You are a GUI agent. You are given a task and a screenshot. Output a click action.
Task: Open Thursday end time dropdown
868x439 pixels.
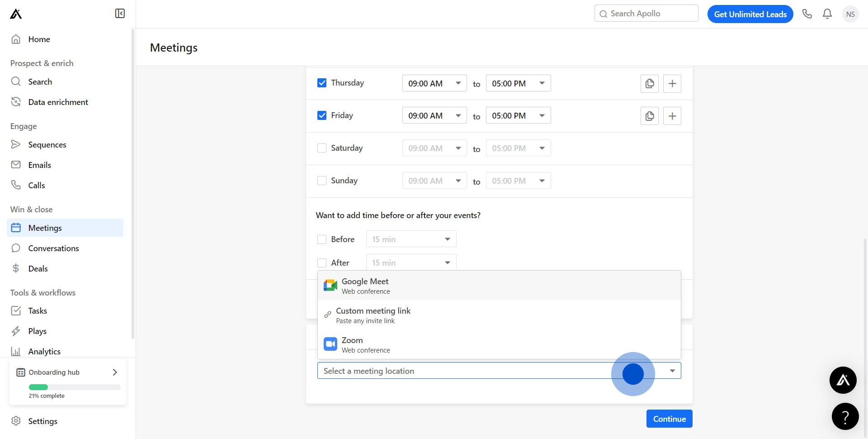[x=518, y=83]
